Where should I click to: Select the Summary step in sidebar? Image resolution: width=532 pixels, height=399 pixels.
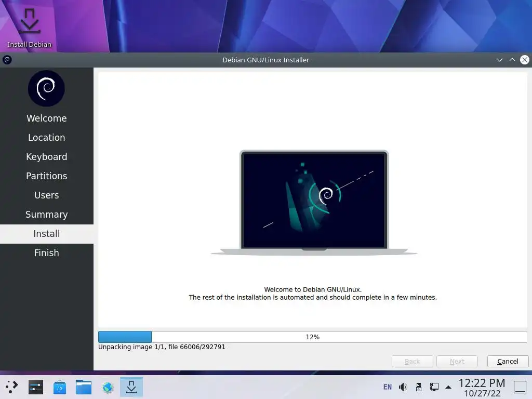click(x=46, y=215)
